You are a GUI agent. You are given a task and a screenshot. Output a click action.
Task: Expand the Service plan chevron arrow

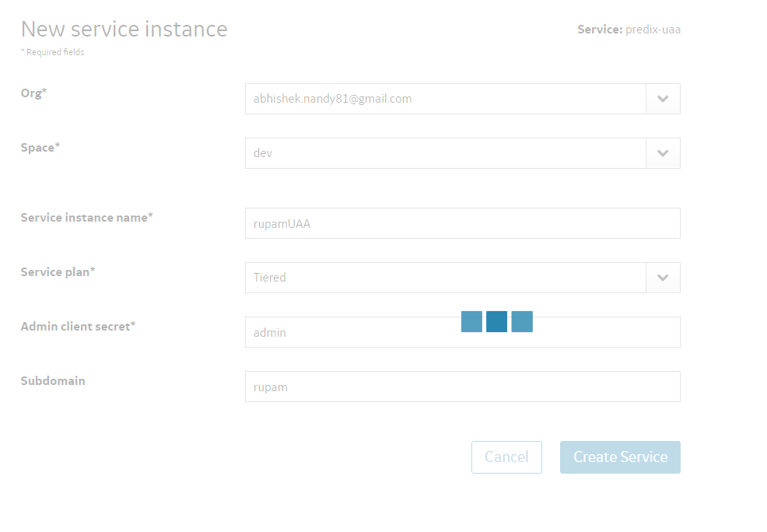click(x=663, y=278)
